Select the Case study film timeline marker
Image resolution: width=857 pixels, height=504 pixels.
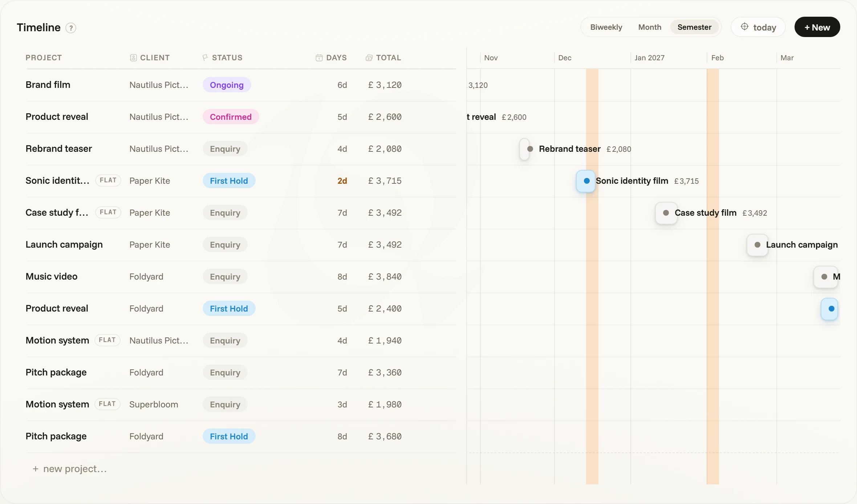(x=666, y=213)
